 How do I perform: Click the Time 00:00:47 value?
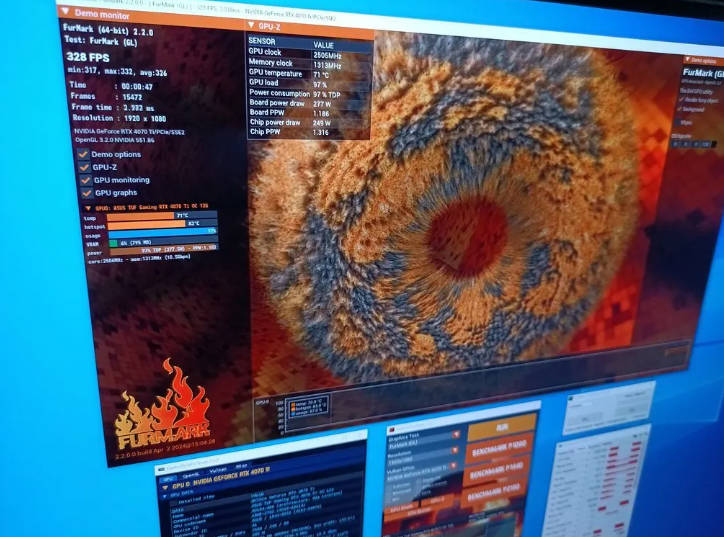137,87
